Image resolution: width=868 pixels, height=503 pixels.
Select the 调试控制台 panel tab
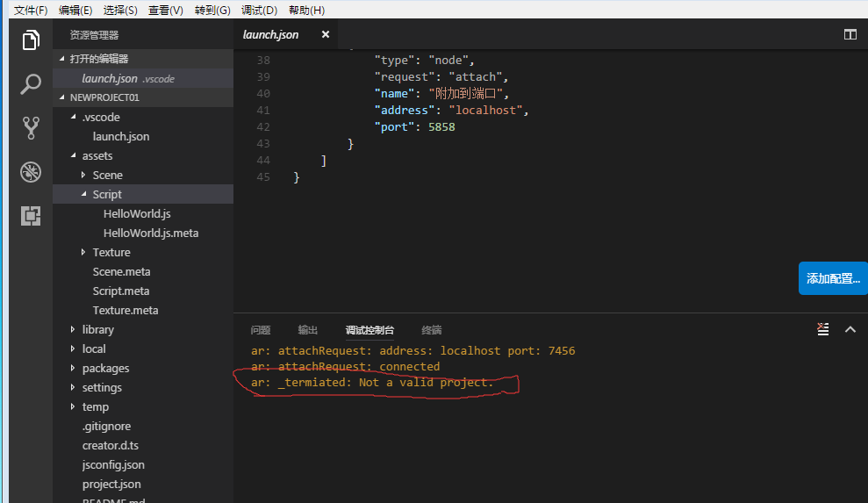pyautogui.click(x=369, y=330)
